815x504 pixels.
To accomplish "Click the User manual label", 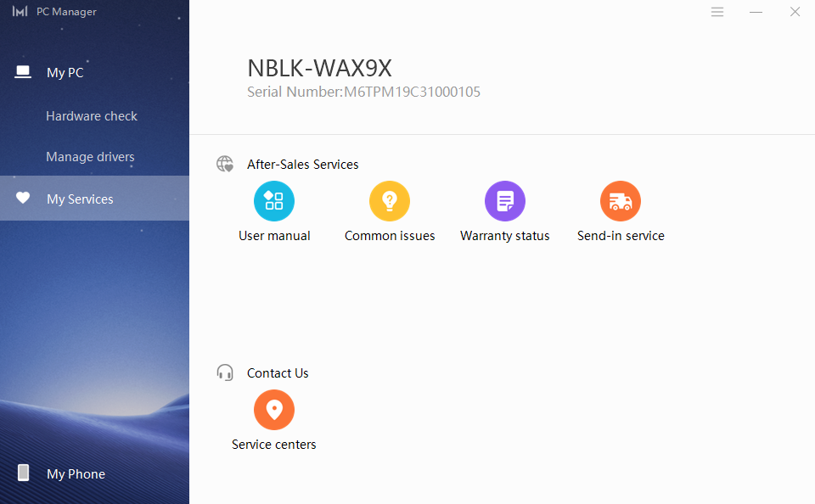I will (x=274, y=236).
